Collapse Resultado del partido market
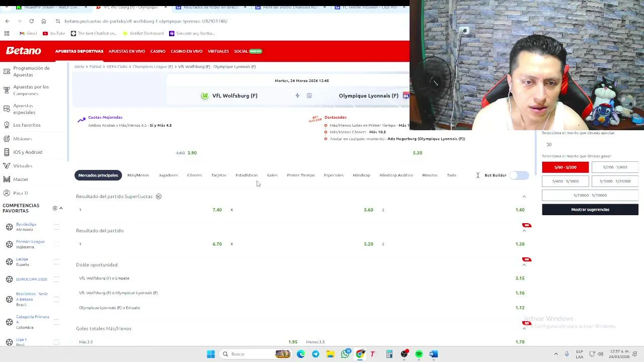 pyautogui.click(x=524, y=231)
